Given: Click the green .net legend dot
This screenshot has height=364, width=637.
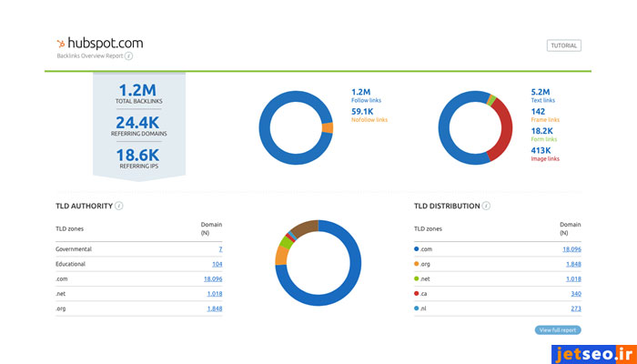Looking at the screenshot, I should pos(416,278).
